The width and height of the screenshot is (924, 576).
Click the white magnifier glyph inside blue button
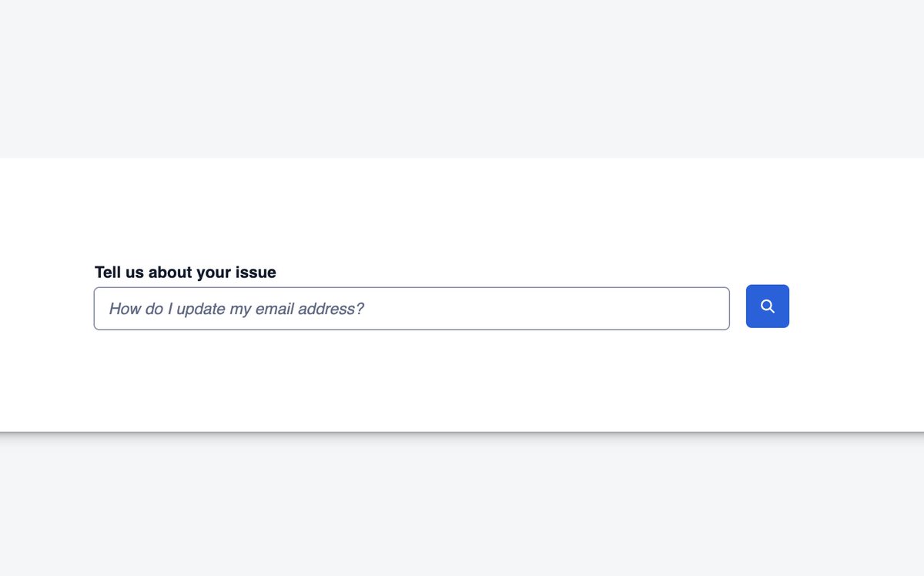[x=767, y=306]
